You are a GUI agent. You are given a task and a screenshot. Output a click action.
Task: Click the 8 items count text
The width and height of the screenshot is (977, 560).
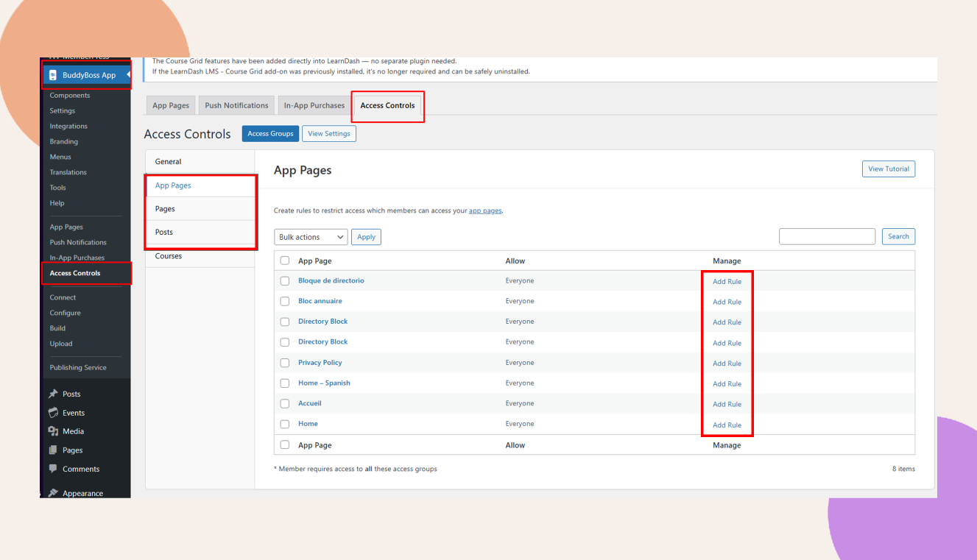(x=903, y=469)
